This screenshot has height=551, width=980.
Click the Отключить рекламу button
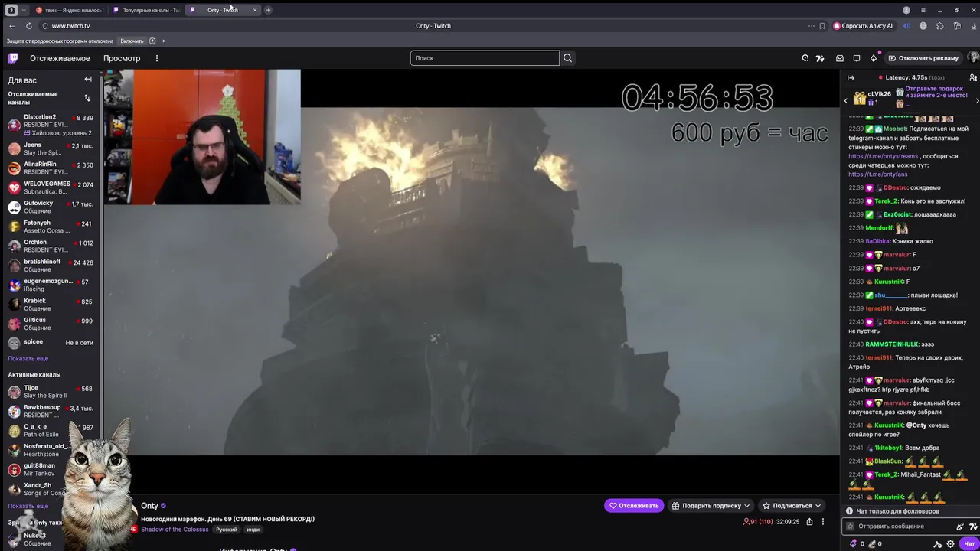tap(923, 58)
